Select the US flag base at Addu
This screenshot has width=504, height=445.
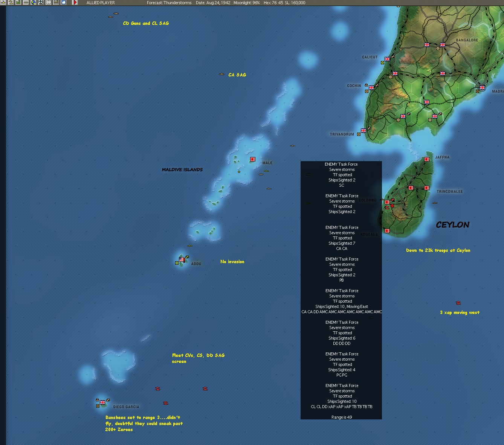182,260
